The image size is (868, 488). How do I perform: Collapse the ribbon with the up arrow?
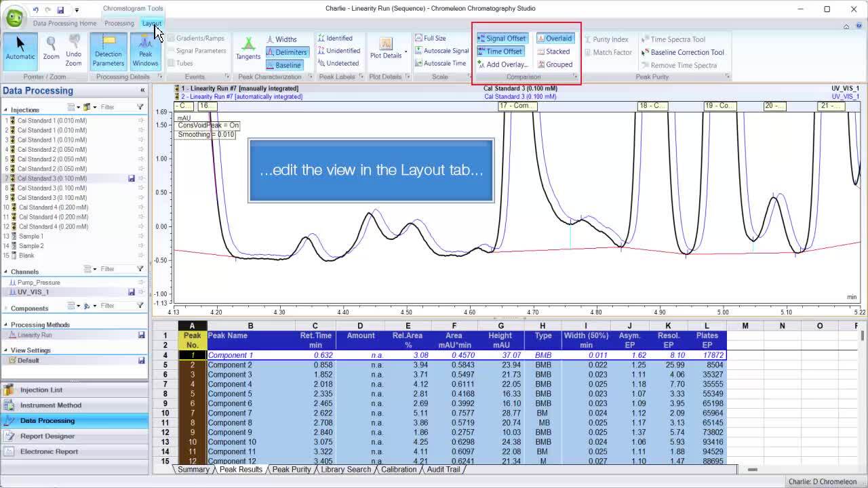[846, 26]
